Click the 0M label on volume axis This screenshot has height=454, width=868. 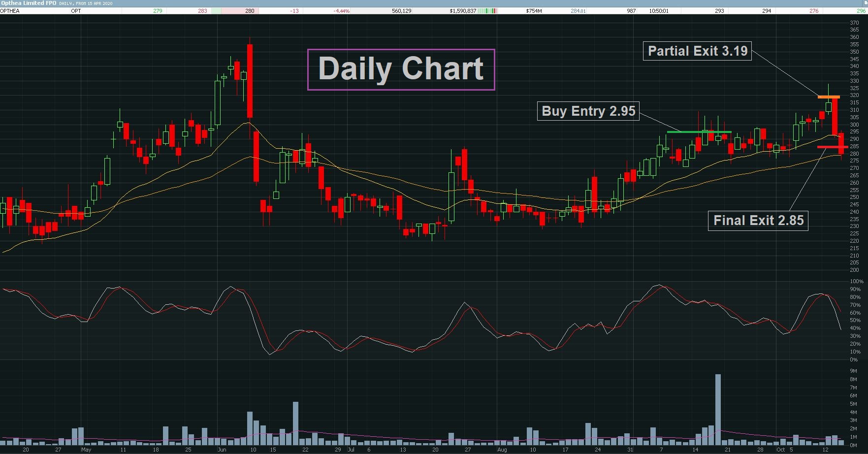coord(854,446)
